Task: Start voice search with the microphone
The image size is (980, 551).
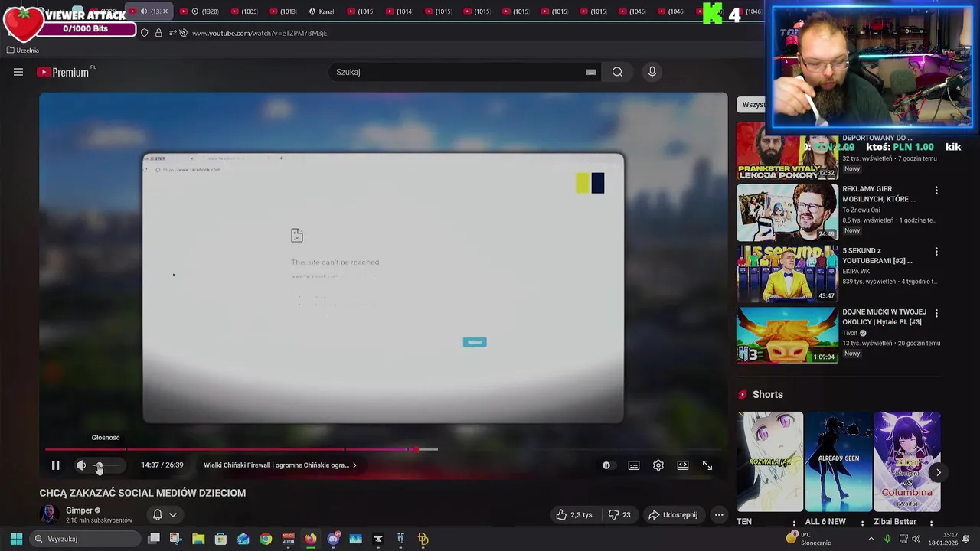Action: click(x=652, y=72)
